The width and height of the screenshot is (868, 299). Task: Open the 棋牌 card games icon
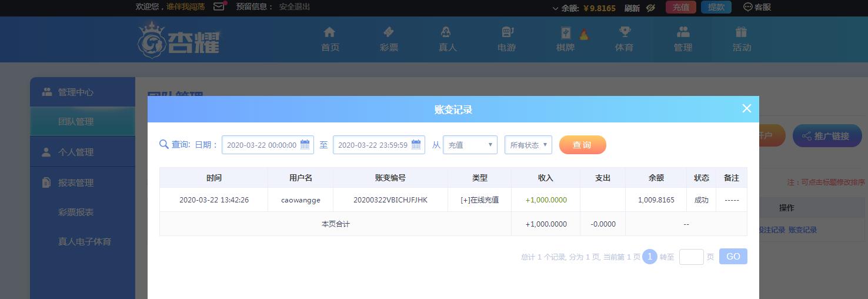pyautogui.click(x=565, y=33)
